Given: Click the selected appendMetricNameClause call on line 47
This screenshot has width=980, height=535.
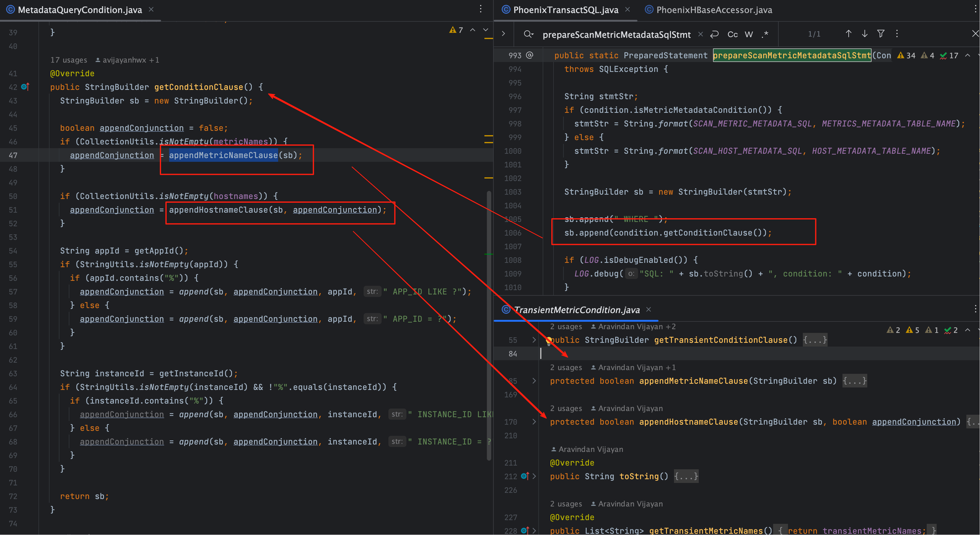Looking at the screenshot, I should coord(223,155).
